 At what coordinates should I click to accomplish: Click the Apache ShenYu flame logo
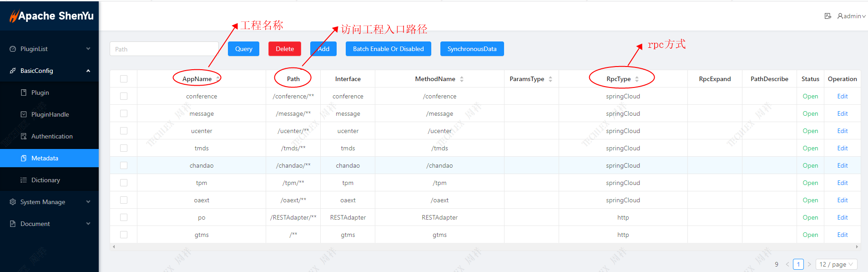pyautogui.click(x=14, y=16)
